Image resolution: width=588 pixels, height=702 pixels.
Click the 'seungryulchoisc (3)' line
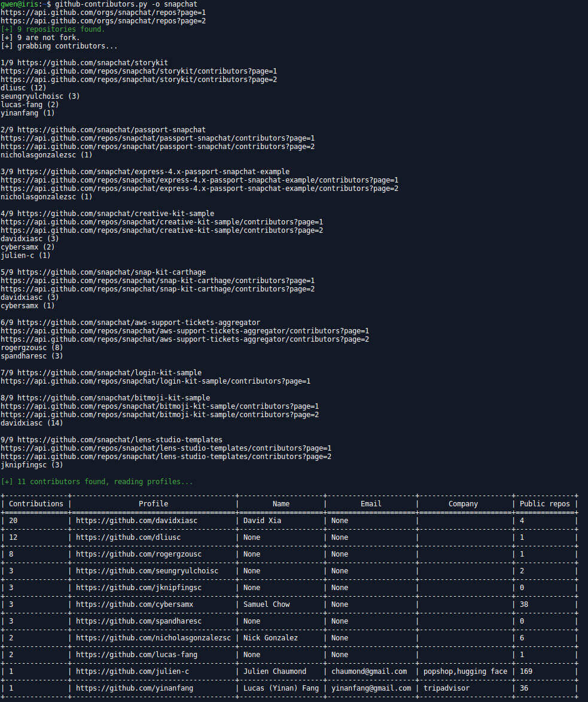click(x=40, y=96)
